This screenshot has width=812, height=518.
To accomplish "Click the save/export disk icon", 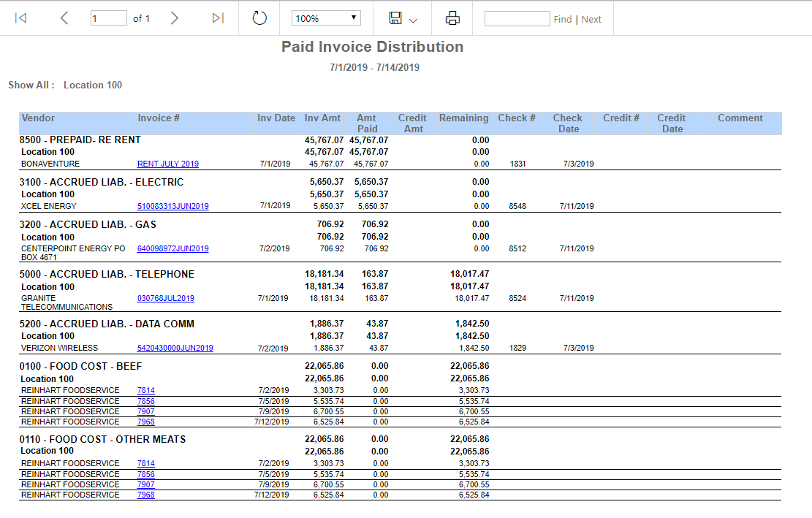I will (395, 18).
